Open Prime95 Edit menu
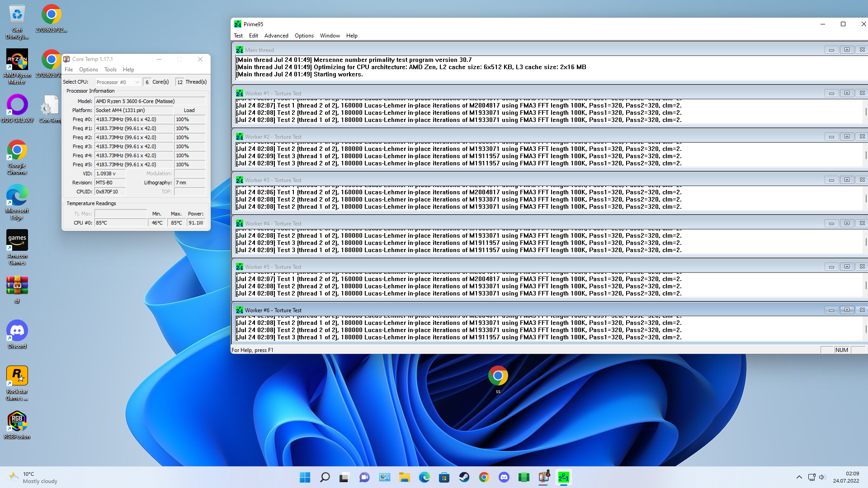 pyautogui.click(x=254, y=36)
